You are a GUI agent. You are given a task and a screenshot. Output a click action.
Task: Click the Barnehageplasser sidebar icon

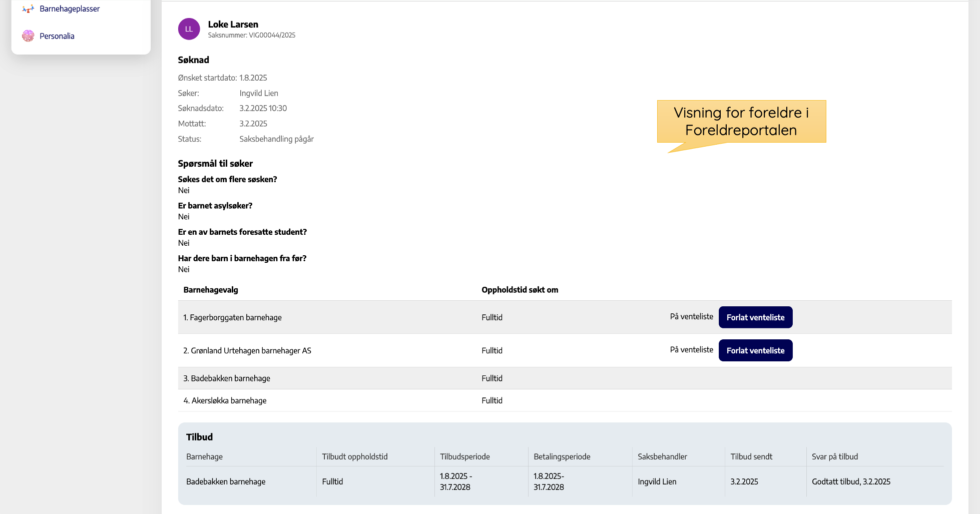click(28, 9)
